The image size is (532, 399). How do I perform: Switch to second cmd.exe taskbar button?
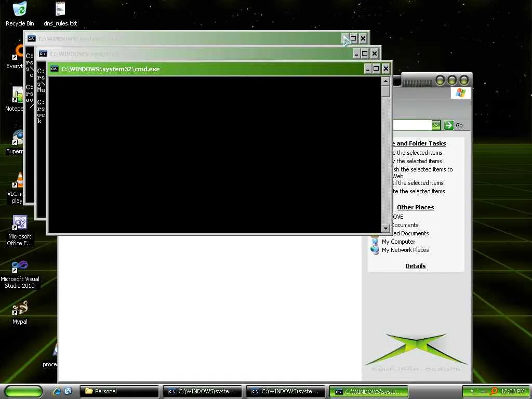(285, 391)
